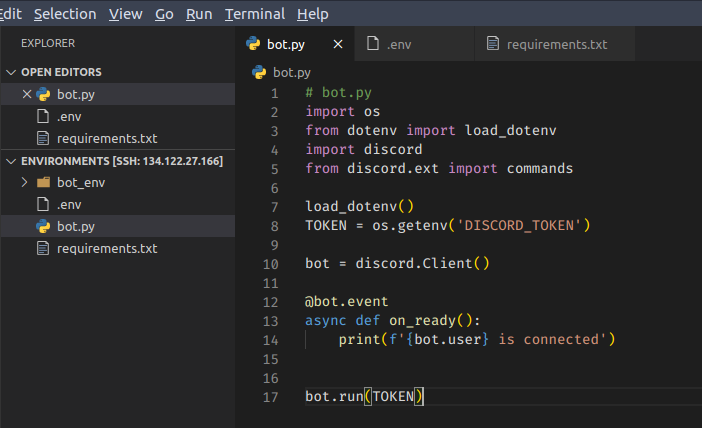Switch to the requirements.txt editor tab

coord(557,44)
